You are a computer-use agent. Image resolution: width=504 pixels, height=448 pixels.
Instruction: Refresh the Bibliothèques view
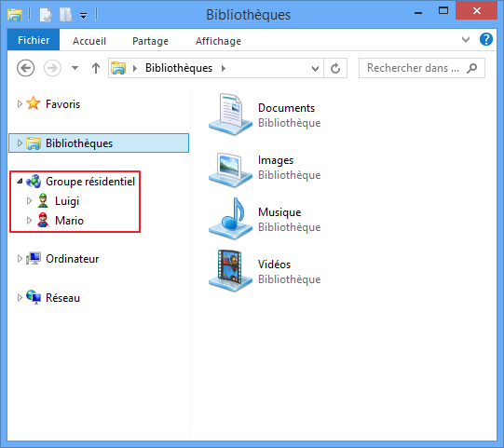[335, 68]
